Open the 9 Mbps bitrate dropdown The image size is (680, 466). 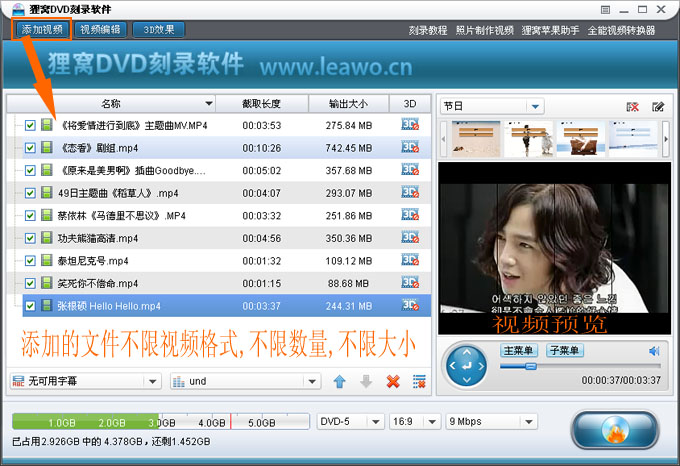pos(491,421)
